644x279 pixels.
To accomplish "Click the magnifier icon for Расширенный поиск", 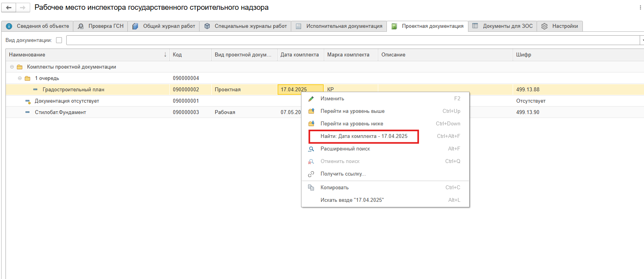I will click(311, 149).
